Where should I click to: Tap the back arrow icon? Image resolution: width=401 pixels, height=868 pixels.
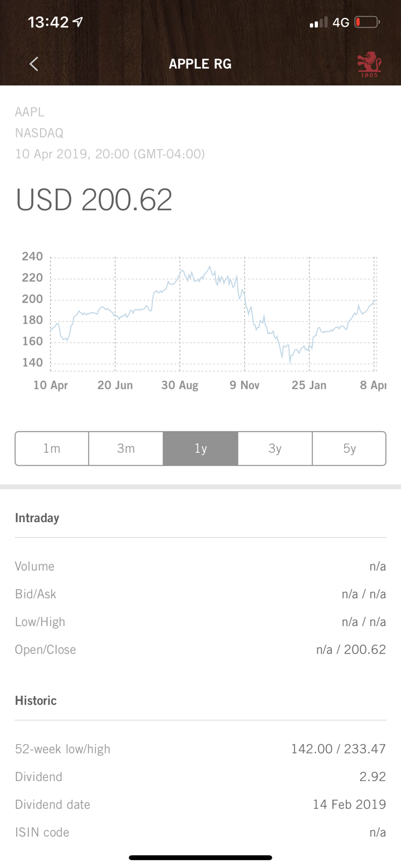coord(34,64)
